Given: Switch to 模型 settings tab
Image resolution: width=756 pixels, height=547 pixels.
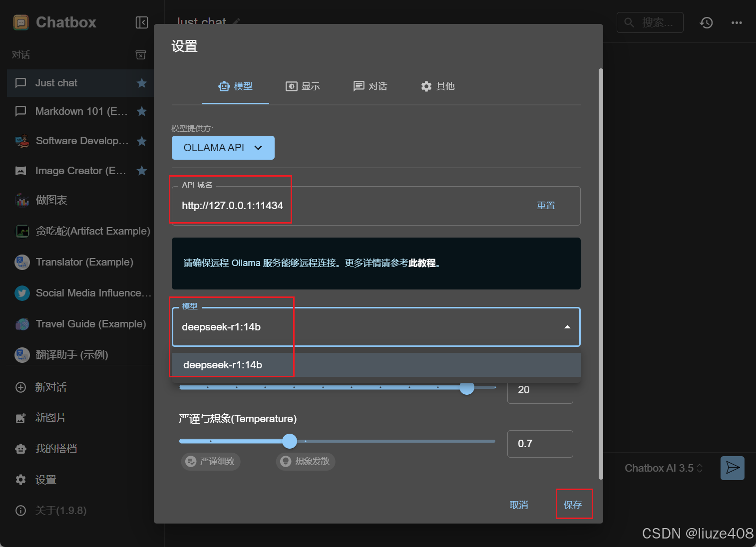Looking at the screenshot, I should (x=235, y=86).
